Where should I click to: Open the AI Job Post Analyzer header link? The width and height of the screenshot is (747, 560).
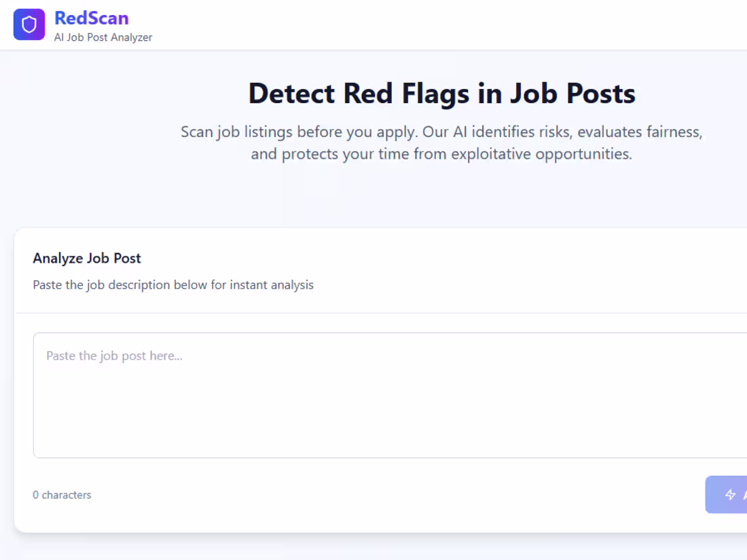[103, 37]
